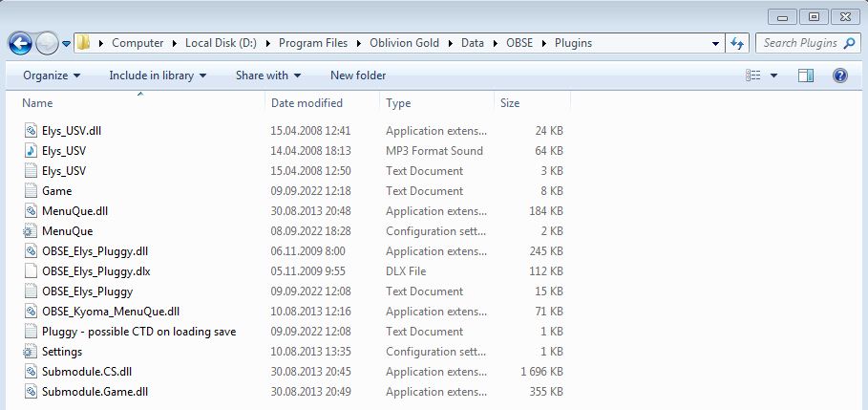The width and height of the screenshot is (868, 410).
Task: Select Pluggy possible CTD text file icon
Action: click(31, 332)
